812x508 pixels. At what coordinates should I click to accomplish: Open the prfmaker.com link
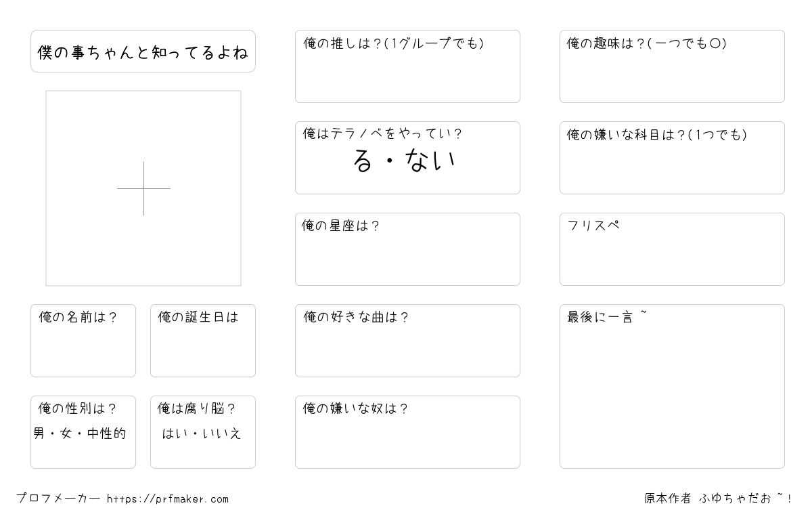pos(168,499)
